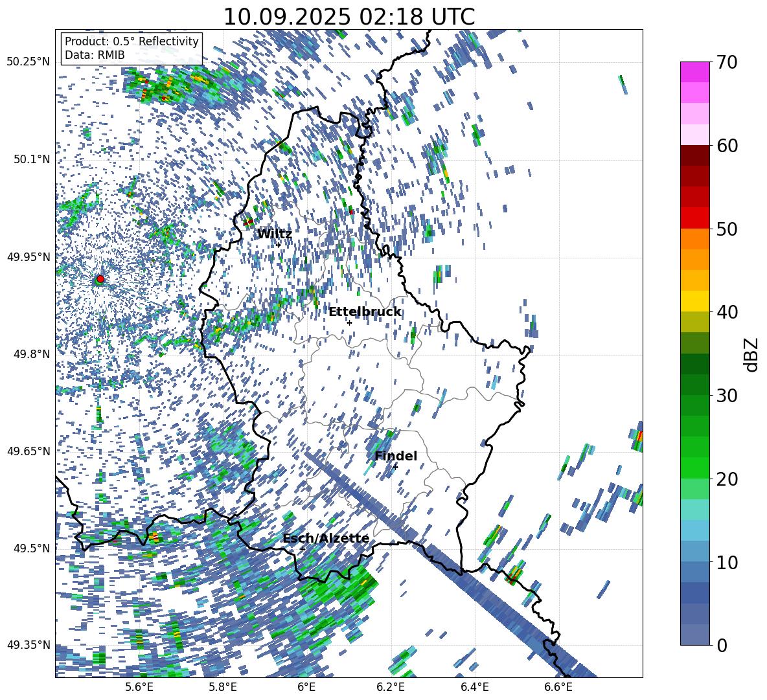767x700 pixels.
Task: Click the 50.1°N latitude label
Action: (31, 159)
